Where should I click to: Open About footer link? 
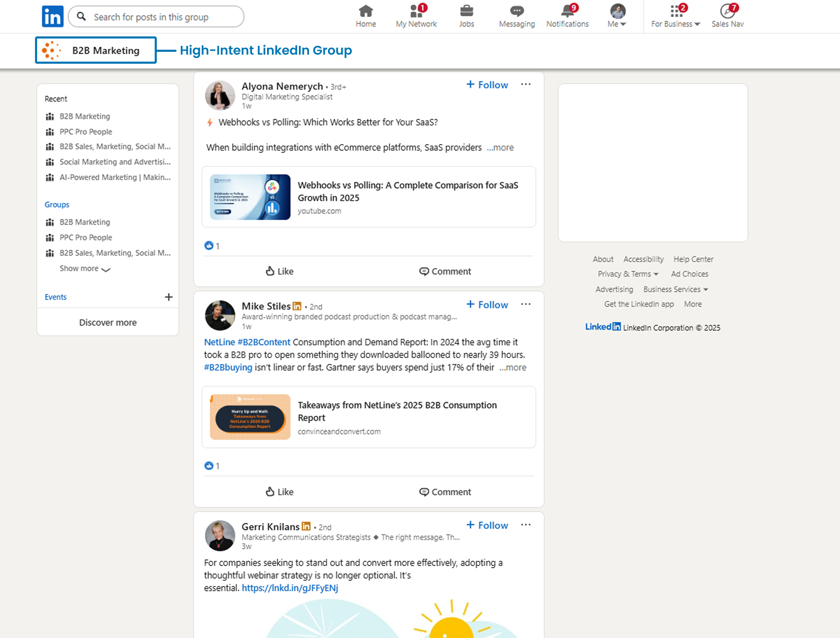(603, 259)
